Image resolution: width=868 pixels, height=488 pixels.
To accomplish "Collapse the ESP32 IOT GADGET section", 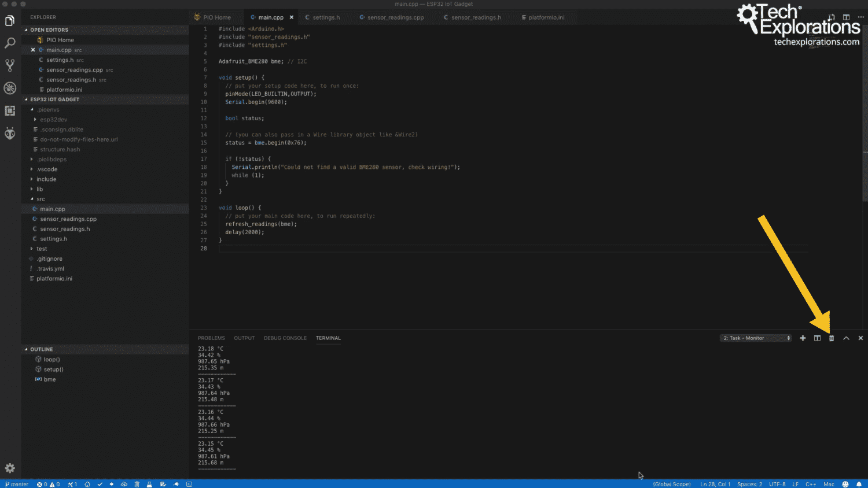I will [x=26, y=99].
